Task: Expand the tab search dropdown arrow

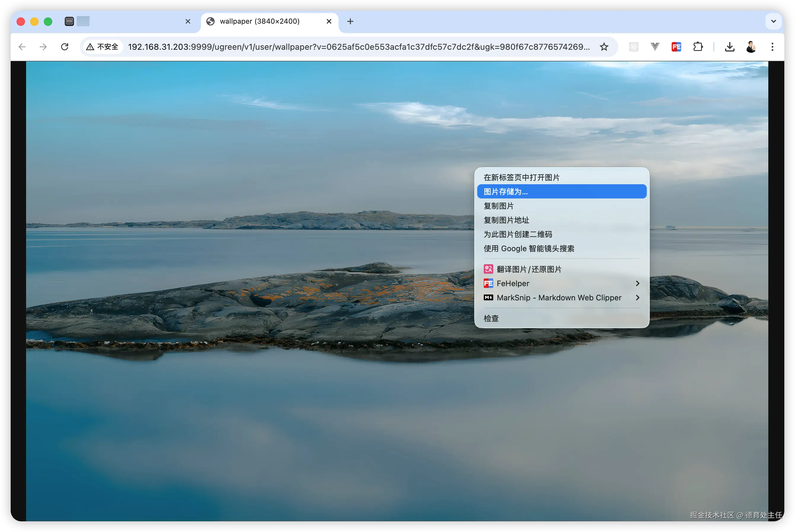Action: (774, 21)
